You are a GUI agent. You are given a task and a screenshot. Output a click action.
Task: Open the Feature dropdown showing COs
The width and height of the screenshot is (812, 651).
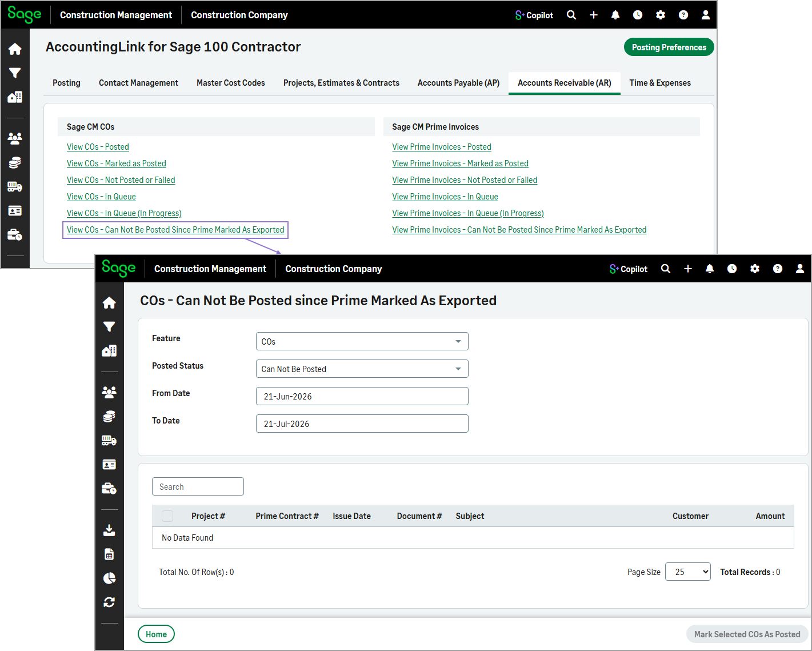click(x=362, y=341)
